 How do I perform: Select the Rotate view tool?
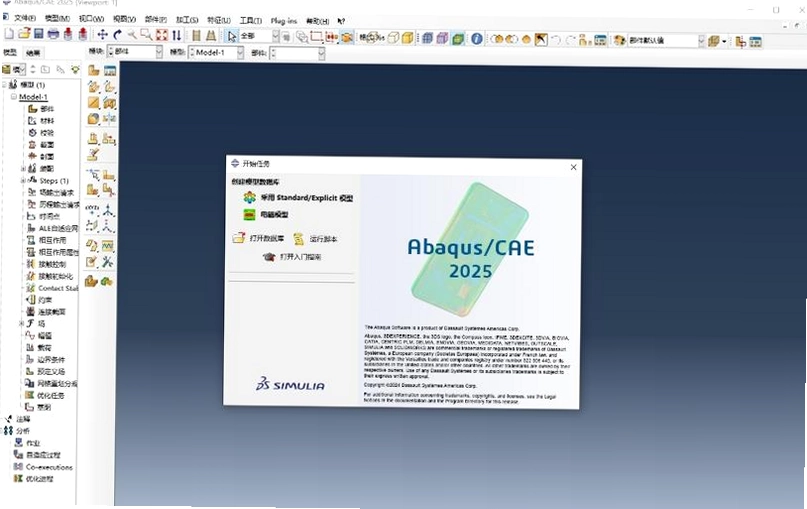pos(117,34)
